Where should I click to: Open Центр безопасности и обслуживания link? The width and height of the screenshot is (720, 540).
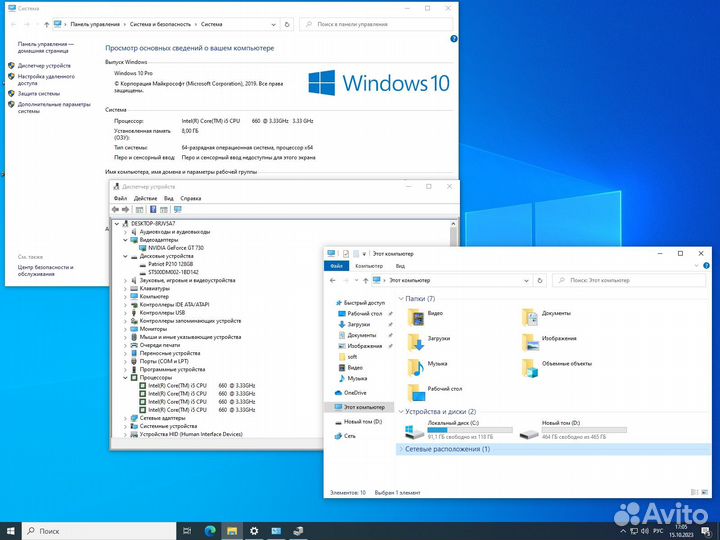[45, 270]
